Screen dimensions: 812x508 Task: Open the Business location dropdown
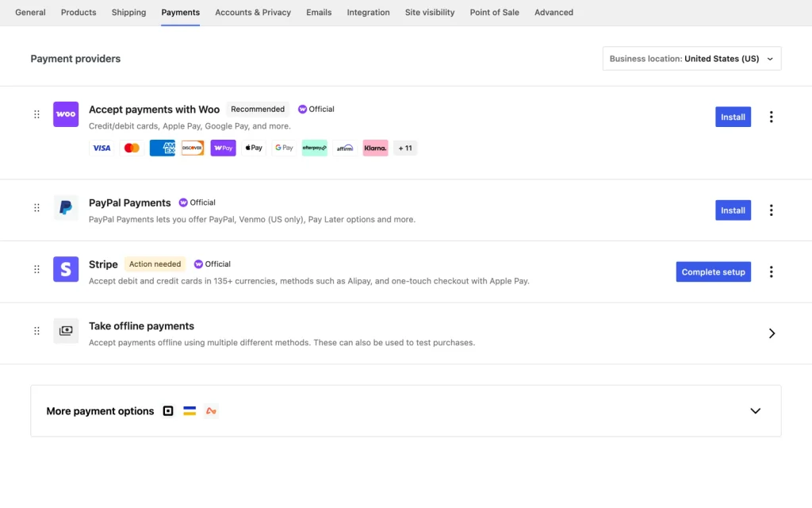[691, 59]
